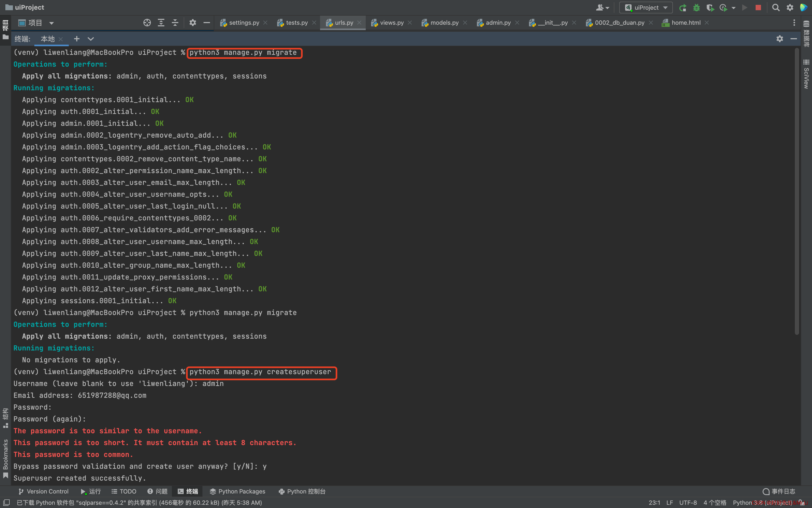Toggle the 终端 terminal tool window button
Image resolution: width=812 pixels, height=508 pixels.
188,491
